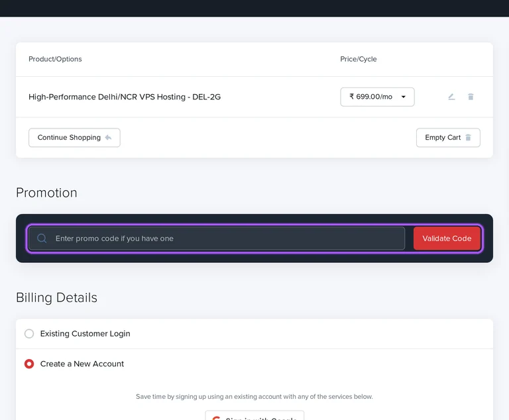Open the ₹ 699.00/mo billing cycle dropdown

pyautogui.click(x=377, y=97)
